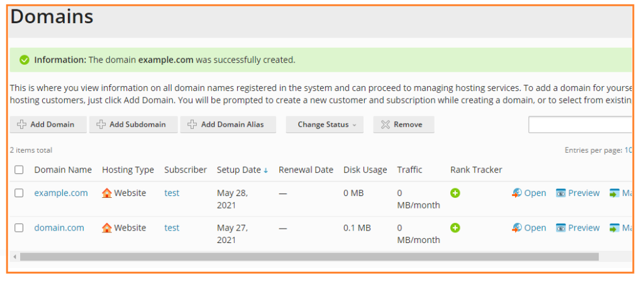Click the green checkmark information icon

[x=25, y=60]
